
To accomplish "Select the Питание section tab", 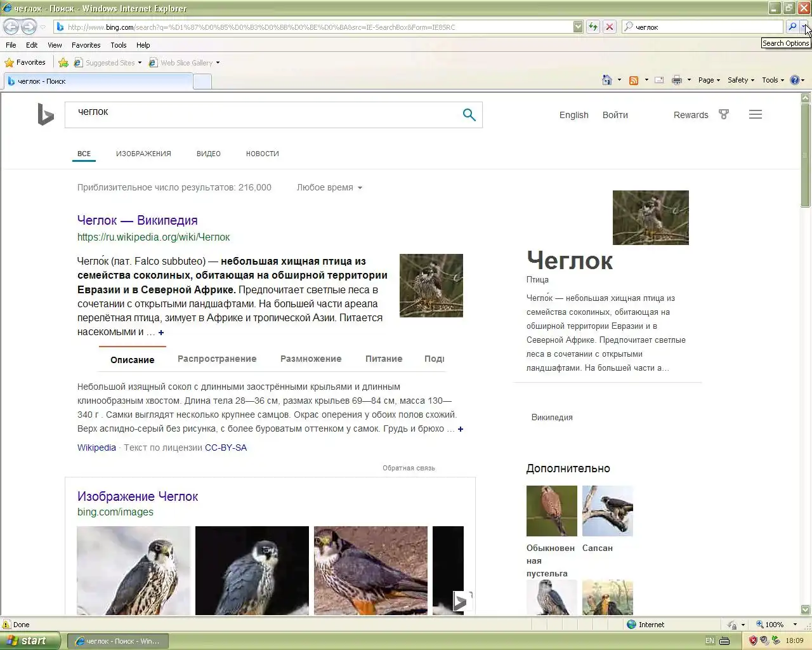I will (384, 359).
